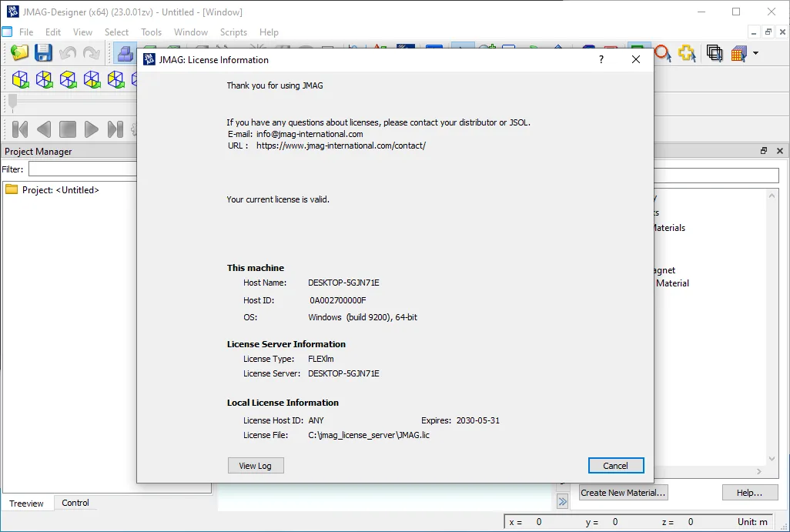Click the Play forward arrow button
Viewport: 790px width, 532px height.
(x=91, y=129)
